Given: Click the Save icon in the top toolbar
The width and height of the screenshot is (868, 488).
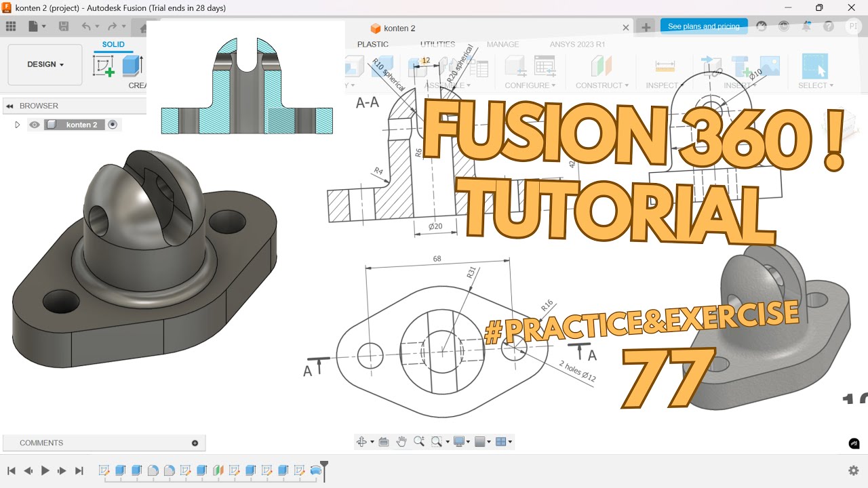Looking at the screenshot, I should [64, 26].
